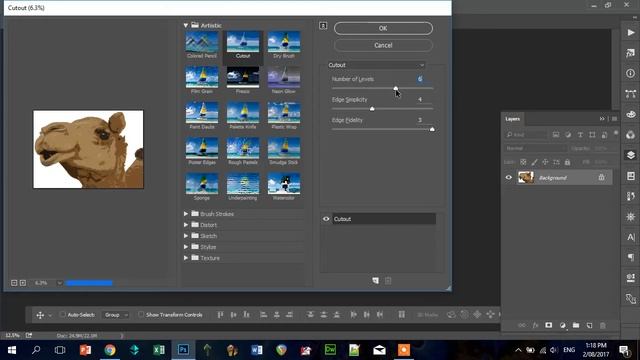The height and width of the screenshot is (360, 640).
Task: Pick the Watercolor filter thumbnail
Action: click(x=284, y=187)
